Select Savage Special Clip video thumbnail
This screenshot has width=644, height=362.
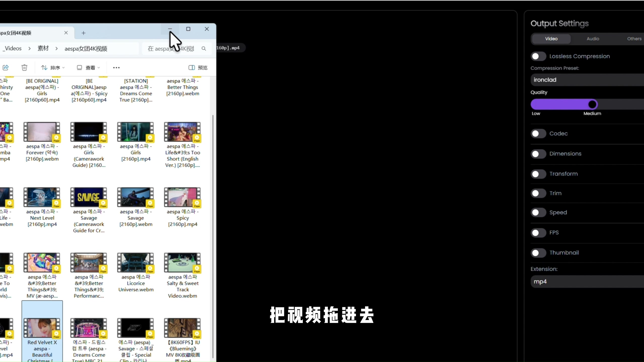click(x=135, y=328)
